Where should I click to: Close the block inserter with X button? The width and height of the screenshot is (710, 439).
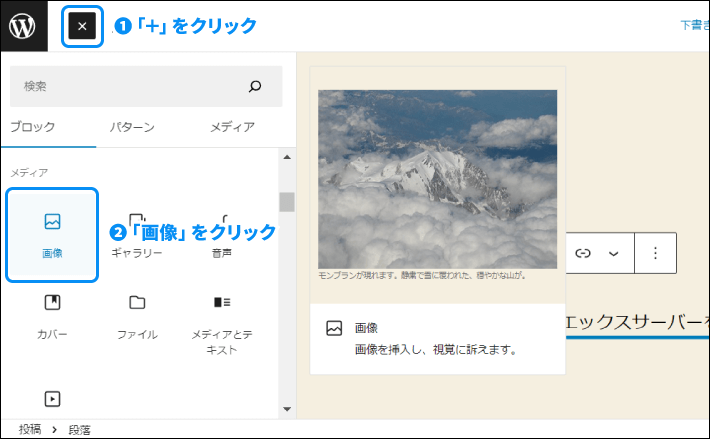coord(82,27)
